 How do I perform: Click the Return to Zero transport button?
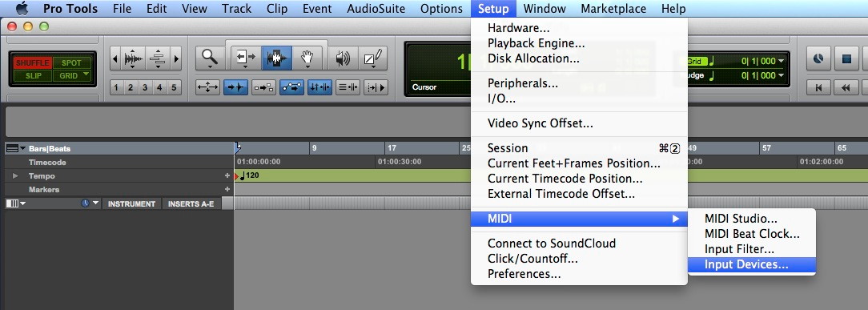(817, 87)
